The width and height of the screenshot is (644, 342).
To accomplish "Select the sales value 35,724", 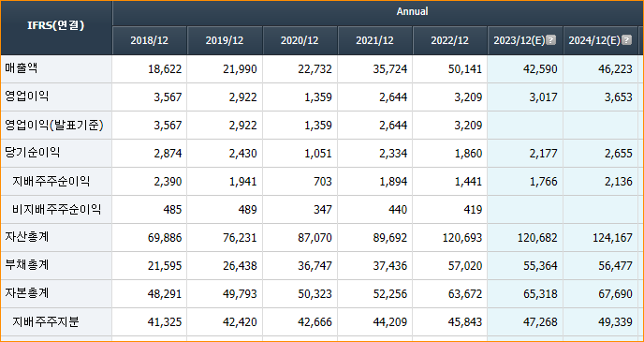I will tap(390, 69).
